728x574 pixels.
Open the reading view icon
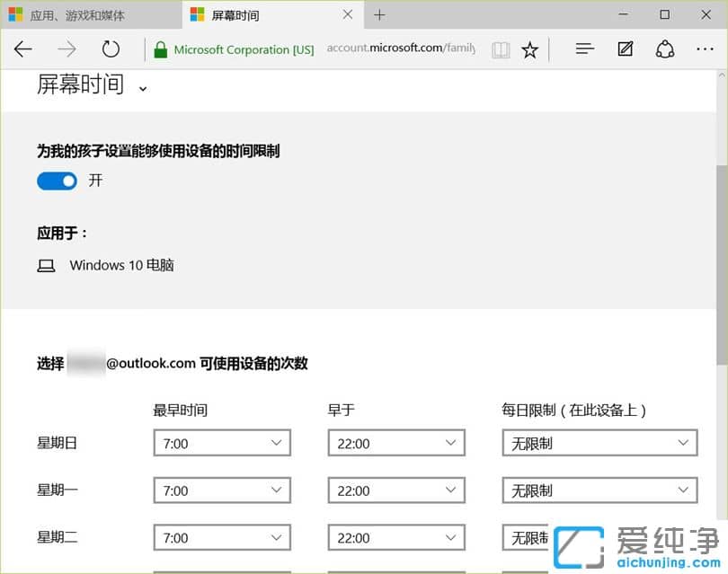coord(501,49)
